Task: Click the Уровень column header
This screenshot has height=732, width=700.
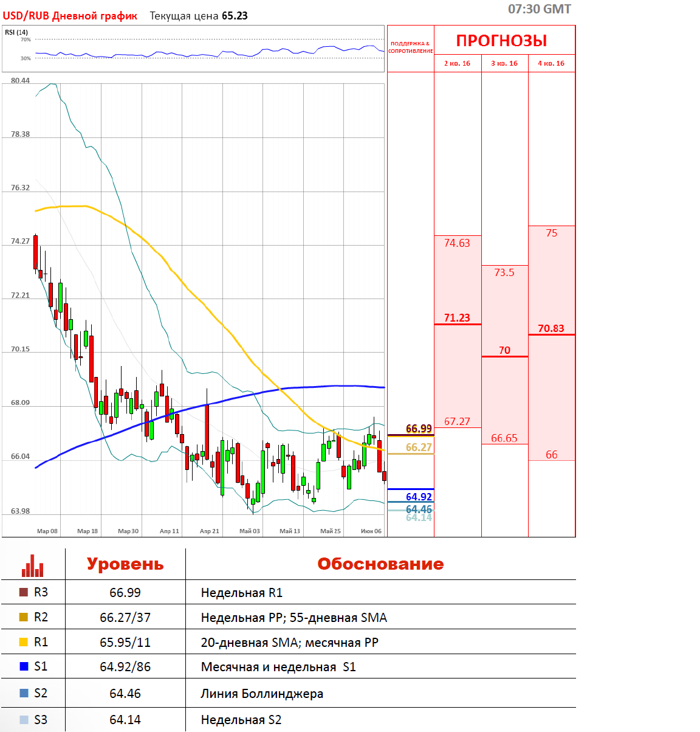Action: [x=125, y=564]
